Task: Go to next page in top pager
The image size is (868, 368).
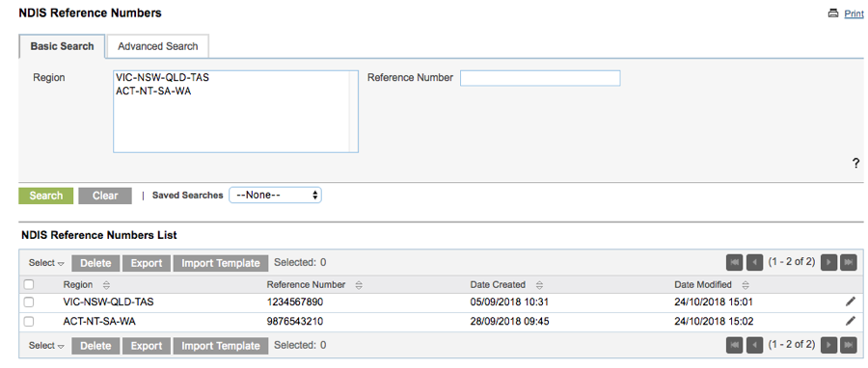Action: [828, 262]
